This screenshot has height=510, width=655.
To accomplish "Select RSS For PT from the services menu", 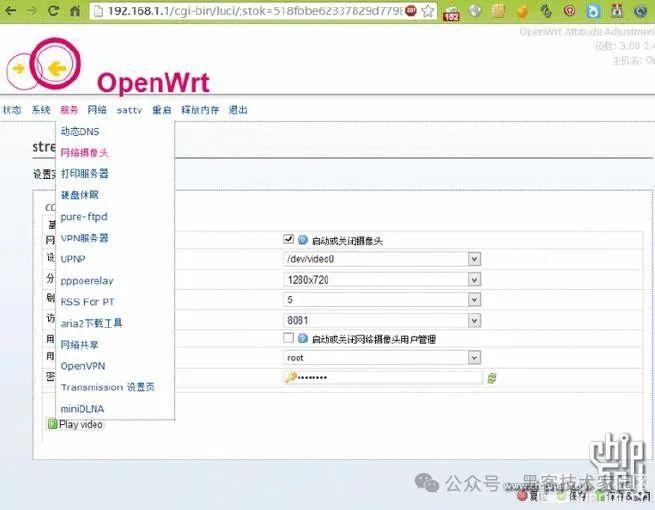I will pos(87,302).
